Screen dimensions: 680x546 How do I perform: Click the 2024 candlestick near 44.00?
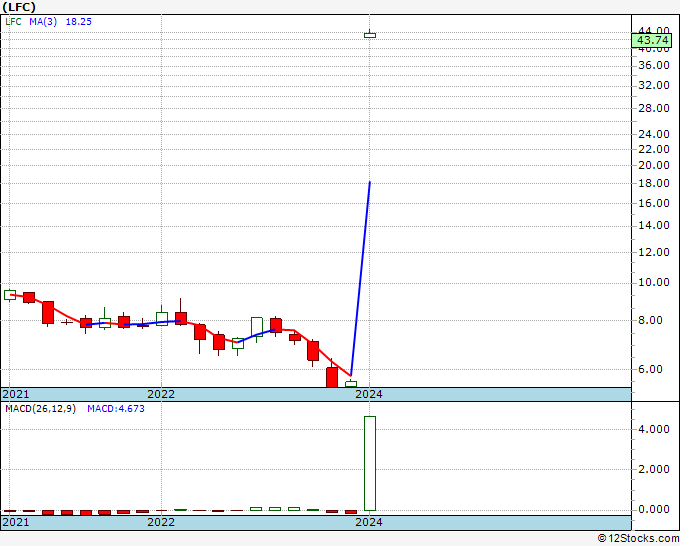tap(370, 35)
